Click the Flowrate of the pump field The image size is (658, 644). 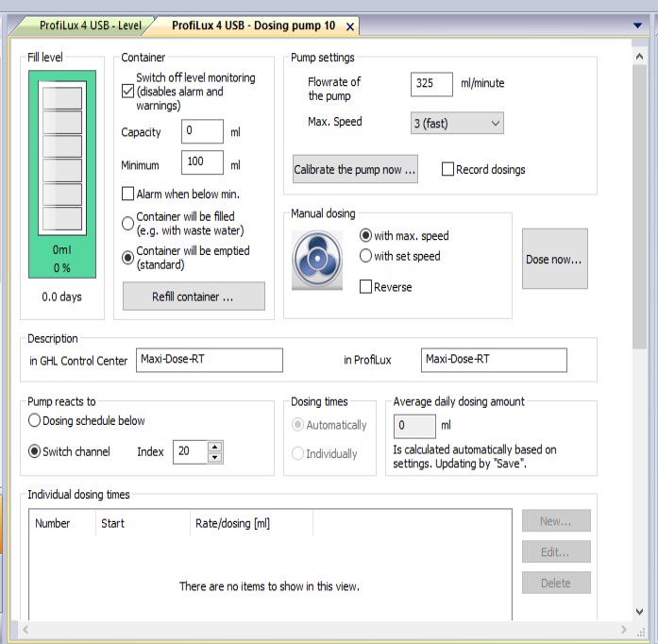pos(431,83)
